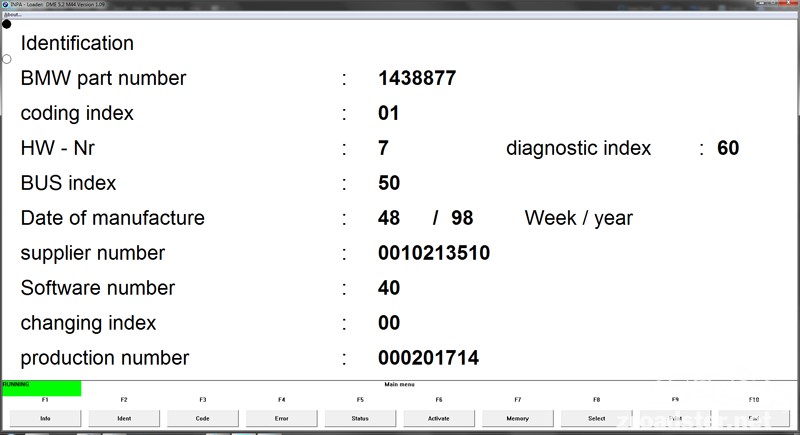Click the Identification heading

click(x=77, y=43)
